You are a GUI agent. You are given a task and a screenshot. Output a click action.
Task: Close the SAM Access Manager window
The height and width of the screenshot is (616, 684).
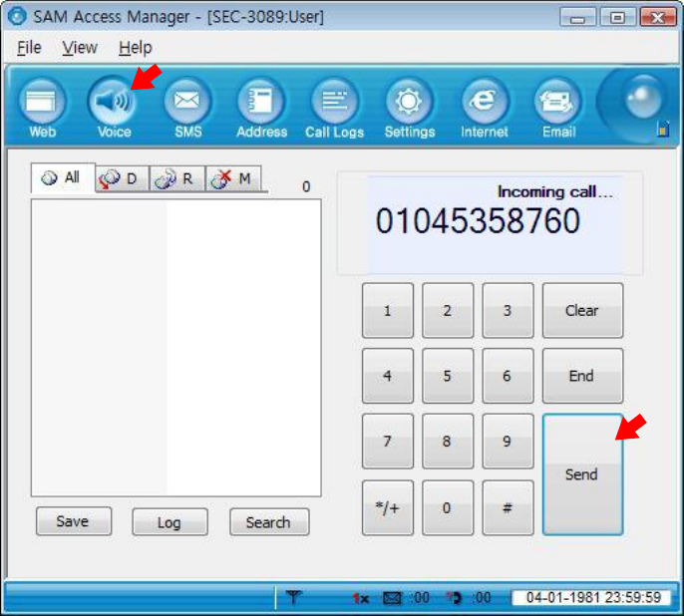658,17
